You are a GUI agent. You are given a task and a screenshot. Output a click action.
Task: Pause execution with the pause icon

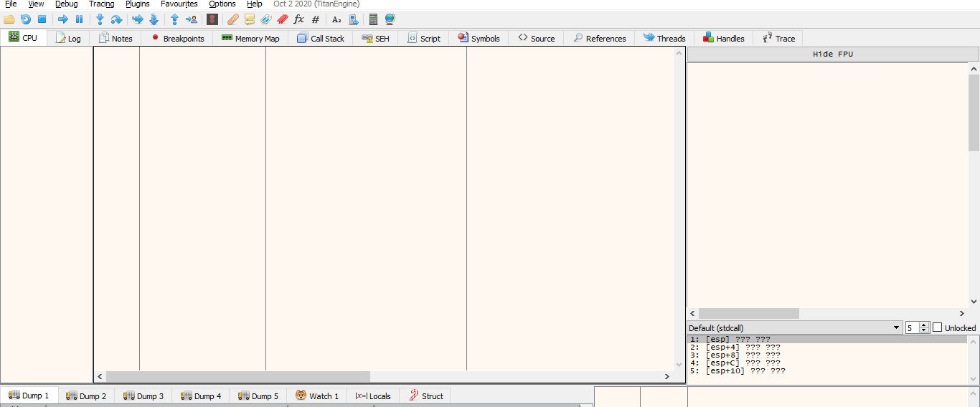(80, 19)
